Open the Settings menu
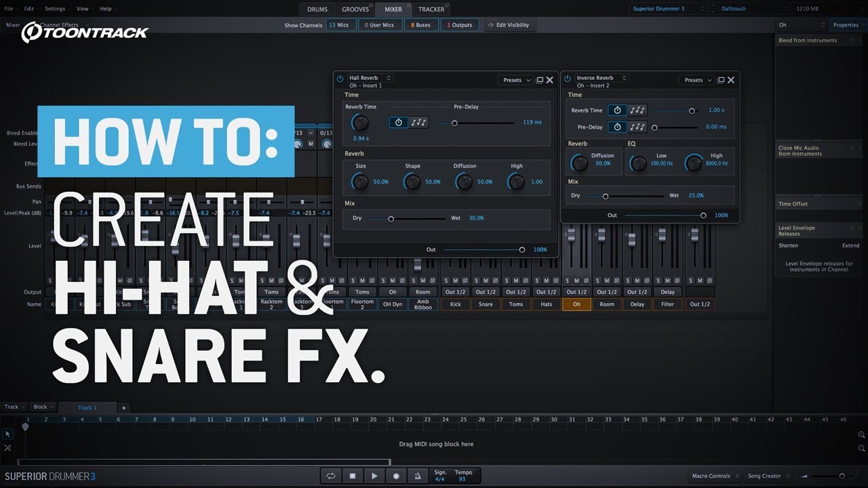The width and height of the screenshot is (868, 488). (55, 9)
